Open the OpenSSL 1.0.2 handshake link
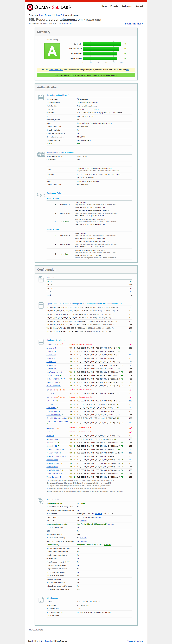Viewport: 172px width, 644px height. 52,446
